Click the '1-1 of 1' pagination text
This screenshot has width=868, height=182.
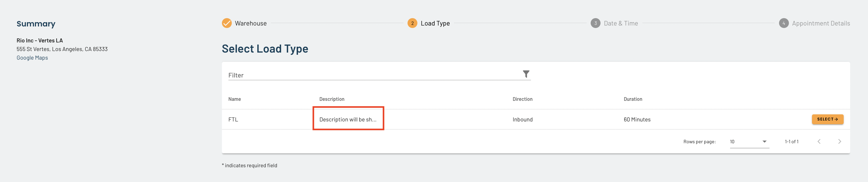(791, 142)
